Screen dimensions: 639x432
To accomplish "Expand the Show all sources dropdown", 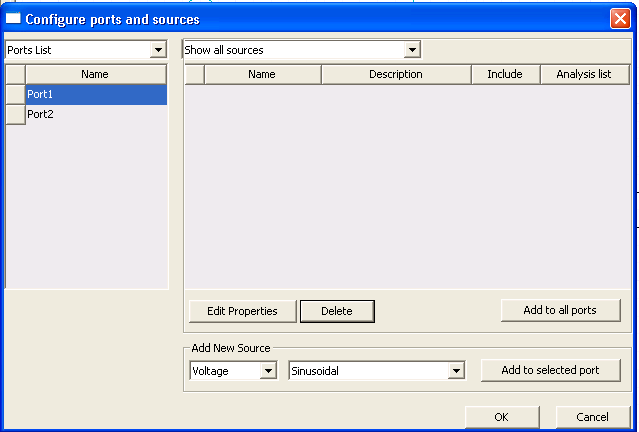I will [412, 50].
